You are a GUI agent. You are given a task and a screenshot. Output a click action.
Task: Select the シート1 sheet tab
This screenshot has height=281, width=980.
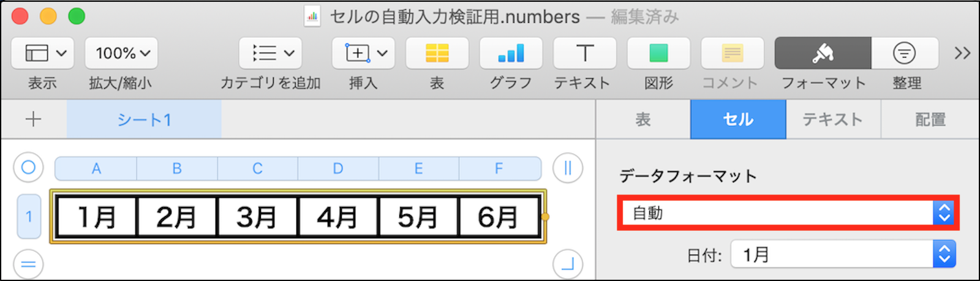(144, 119)
